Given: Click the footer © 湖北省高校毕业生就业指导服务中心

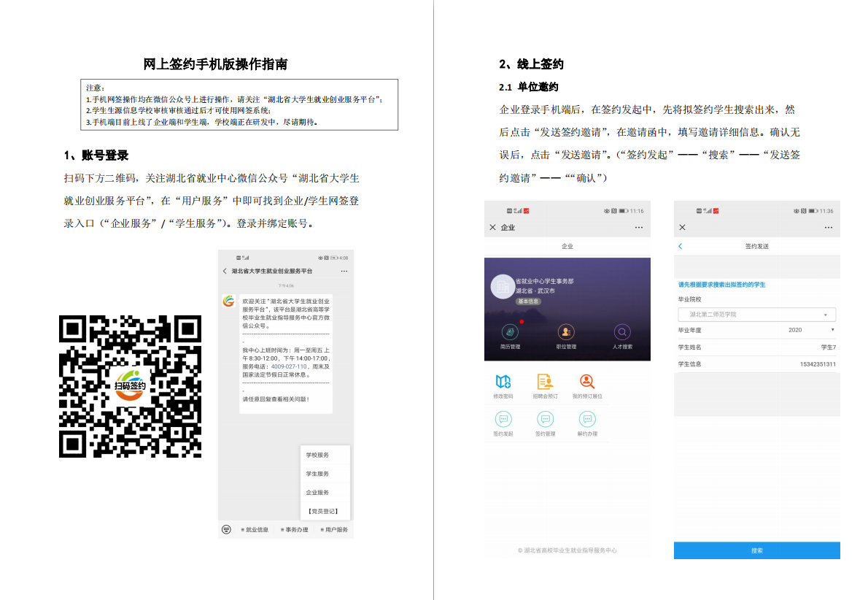Looking at the screenshot, I should [x=567, y=550].
